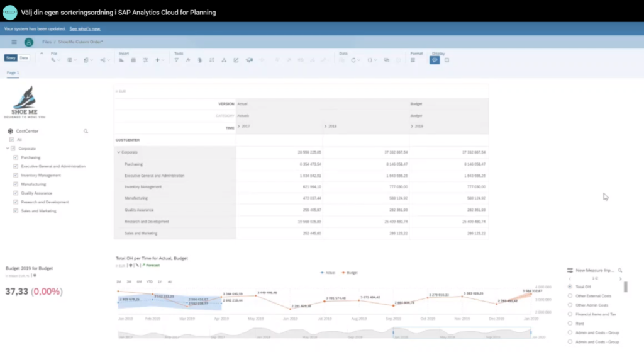The image size is (644, 352).
Task: Open the main hamburger menu
Action: [14, 42]
